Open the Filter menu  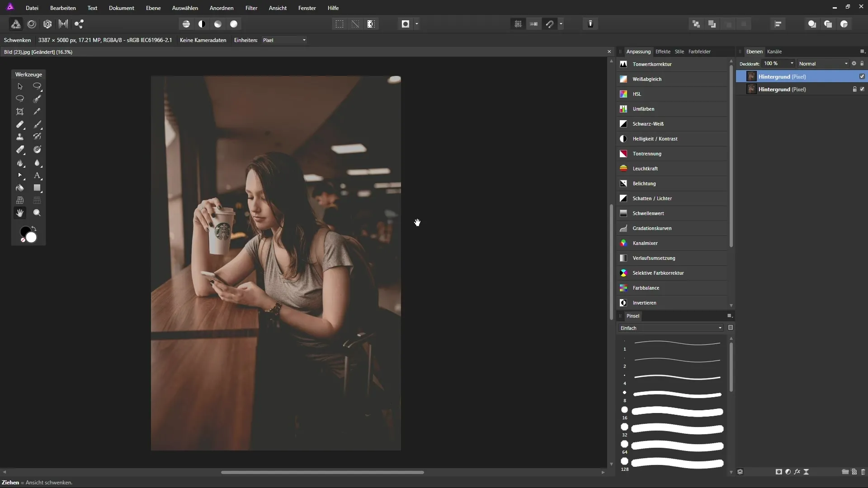(x=251, y=8)
